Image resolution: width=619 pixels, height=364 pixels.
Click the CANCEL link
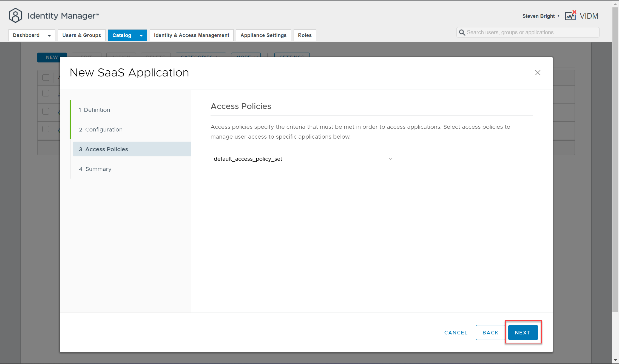tap(456, 333)
